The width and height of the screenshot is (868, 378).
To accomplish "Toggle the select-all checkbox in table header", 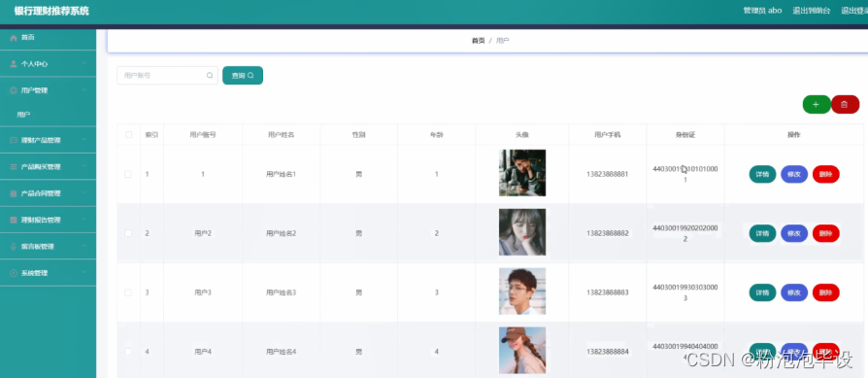I will click(x=129, y=135).
